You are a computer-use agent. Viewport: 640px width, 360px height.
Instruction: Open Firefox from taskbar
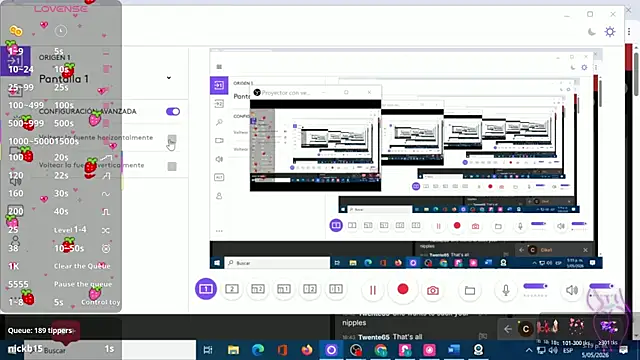tap(307, 350)
